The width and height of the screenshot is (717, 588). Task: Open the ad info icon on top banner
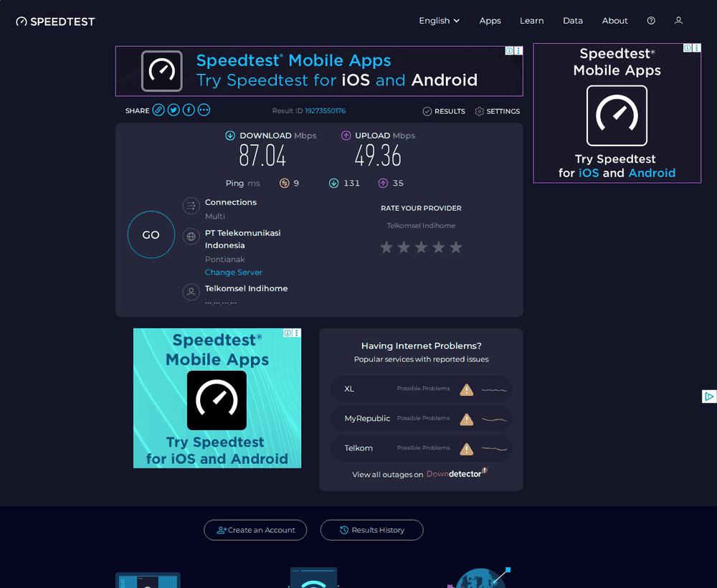click(509, 51)
